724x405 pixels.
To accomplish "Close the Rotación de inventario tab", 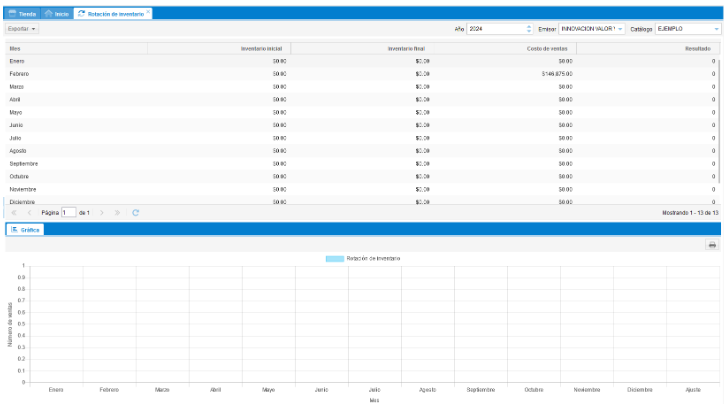I will pos(149,13).
